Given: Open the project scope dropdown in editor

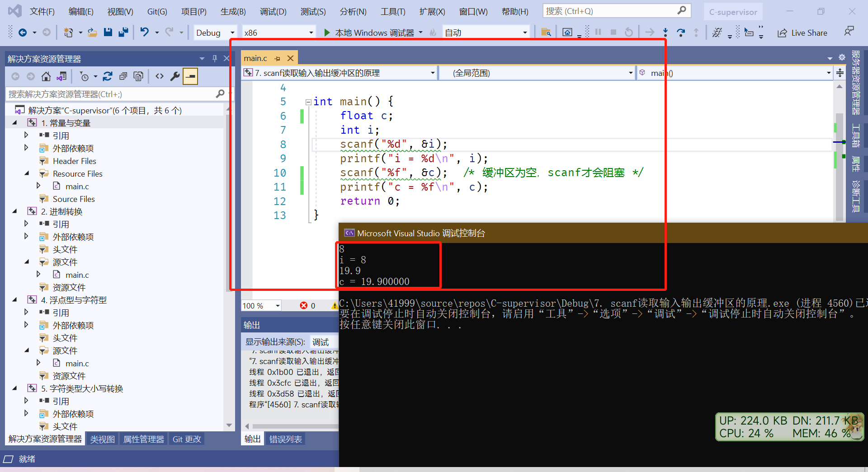Looking at the screenshot, I should click(432, 73).
